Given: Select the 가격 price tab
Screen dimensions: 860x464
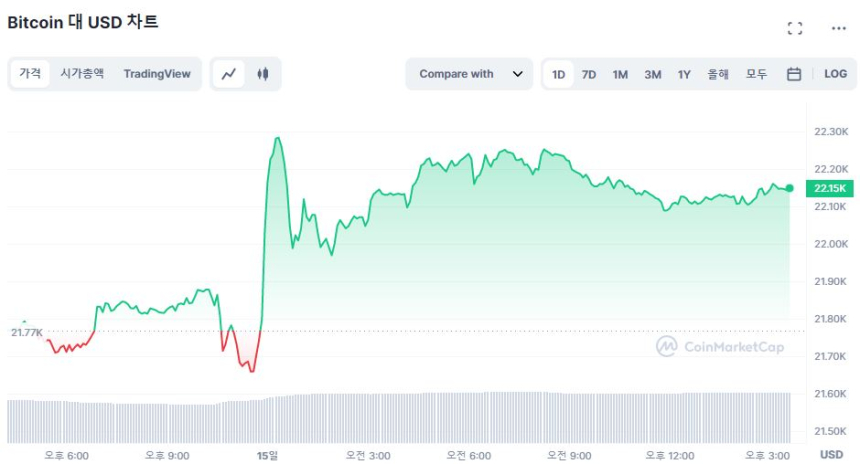Looking at the screenshot, I should pos(30,74).
